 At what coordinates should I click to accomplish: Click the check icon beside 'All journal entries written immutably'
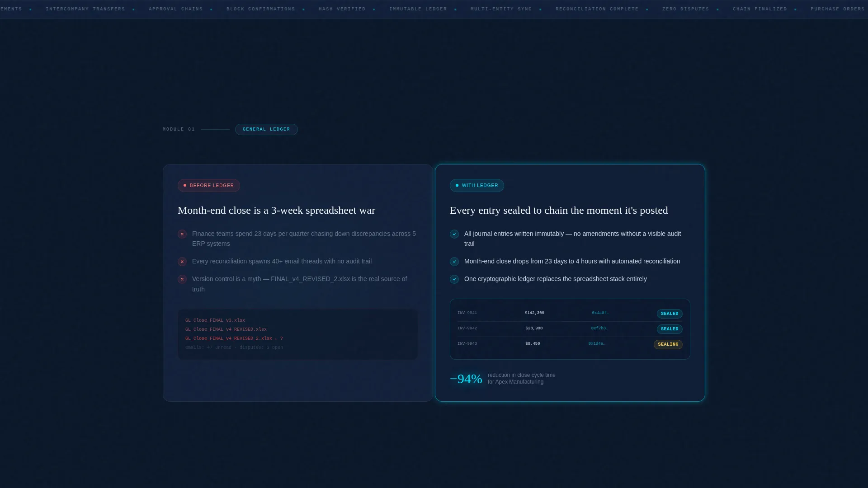454,234
